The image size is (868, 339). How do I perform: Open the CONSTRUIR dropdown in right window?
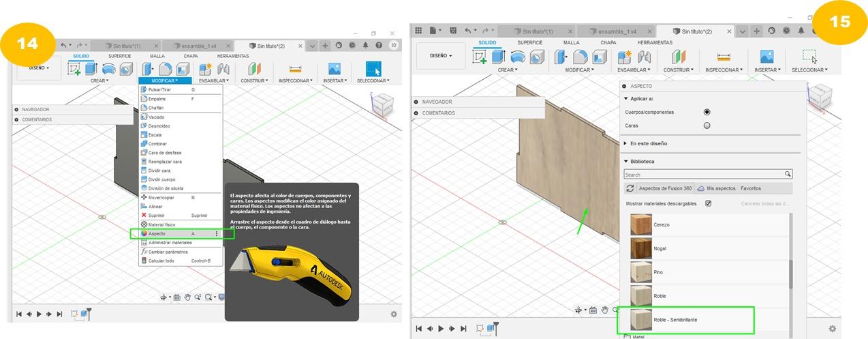click(x=679, y=70)
